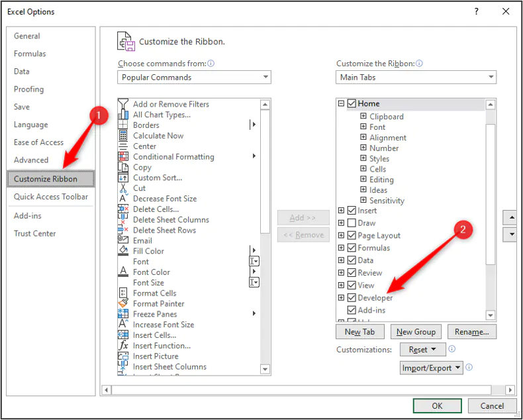Toggle the Review tab checkbox
The width and height of the screenshot is (523, 420).
[x=352, y=273]
